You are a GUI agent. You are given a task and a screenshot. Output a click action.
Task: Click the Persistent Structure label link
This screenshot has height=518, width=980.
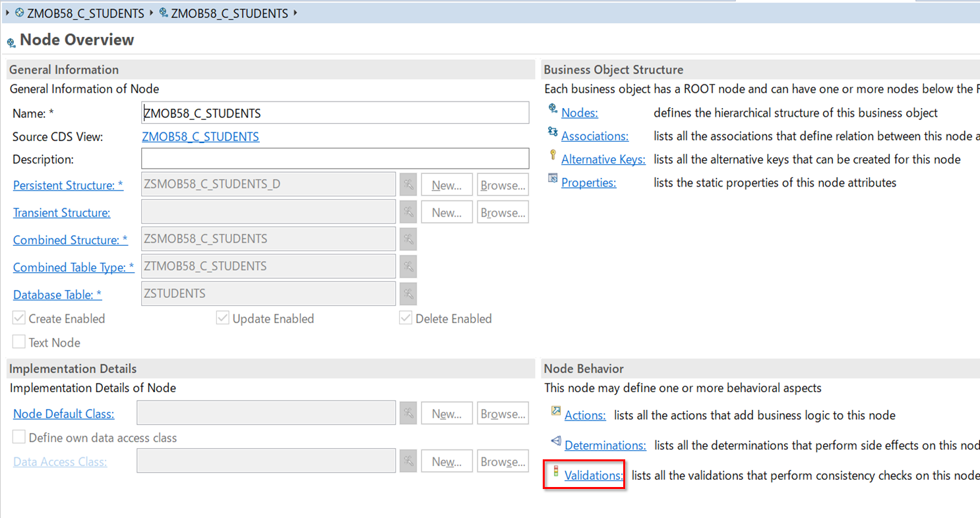[68, 185]
